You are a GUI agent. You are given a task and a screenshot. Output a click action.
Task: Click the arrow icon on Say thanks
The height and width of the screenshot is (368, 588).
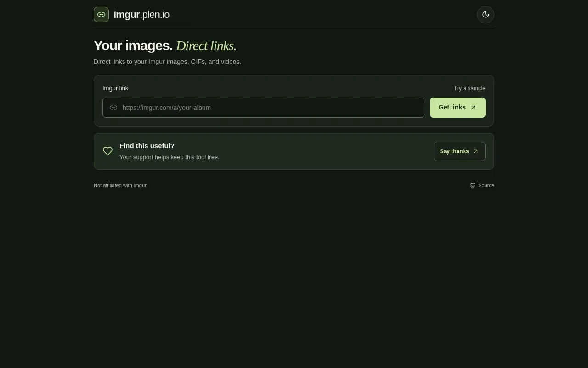(x=475, y=151)
